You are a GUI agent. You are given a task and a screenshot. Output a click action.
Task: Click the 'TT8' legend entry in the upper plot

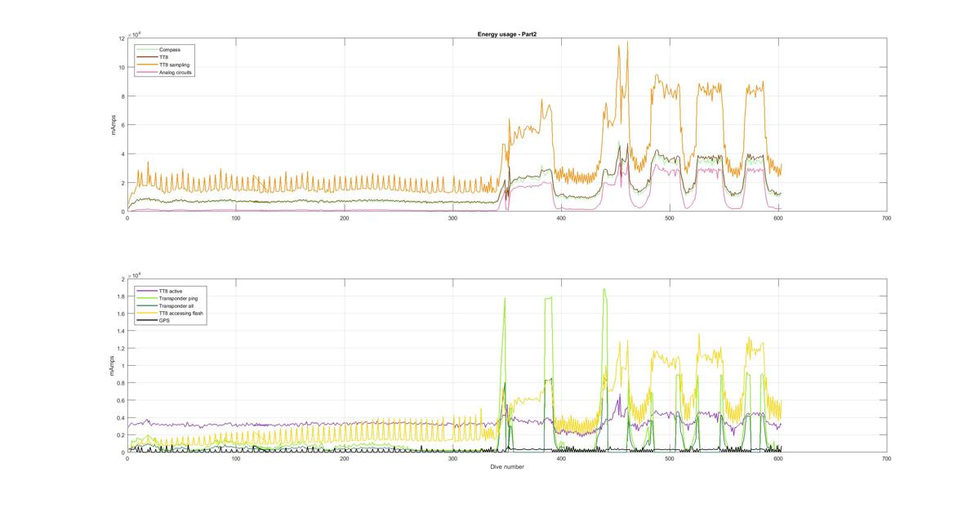coord(164,57)
